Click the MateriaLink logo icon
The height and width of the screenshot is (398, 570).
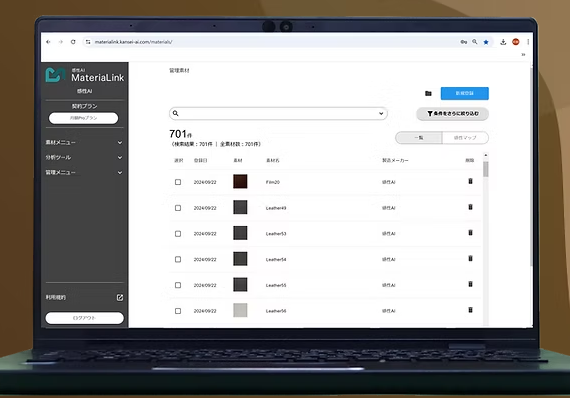click(55, 75)
